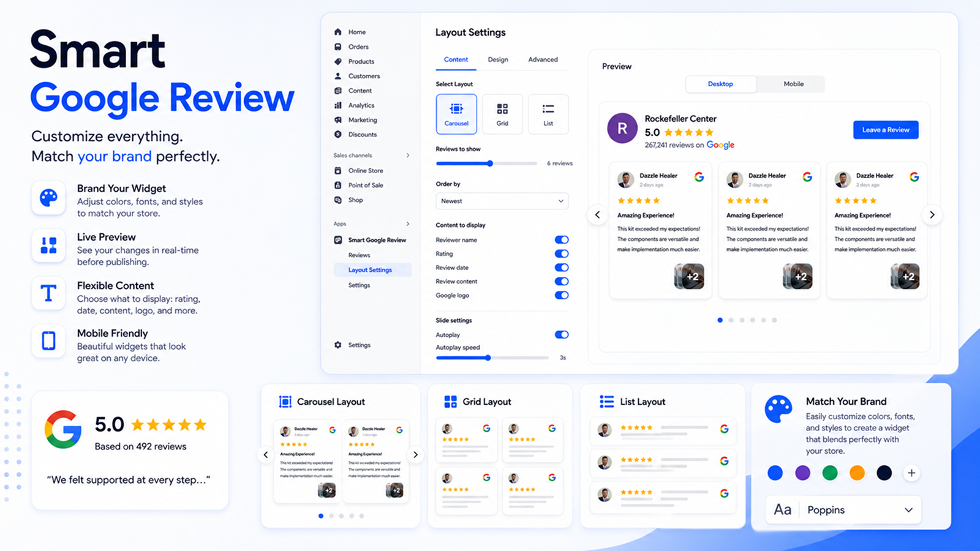The width and height of the screenshot is (980, 551).
Task: Expand the Apps section chevron
Action: pyautogui.click(x=408, y=223)
